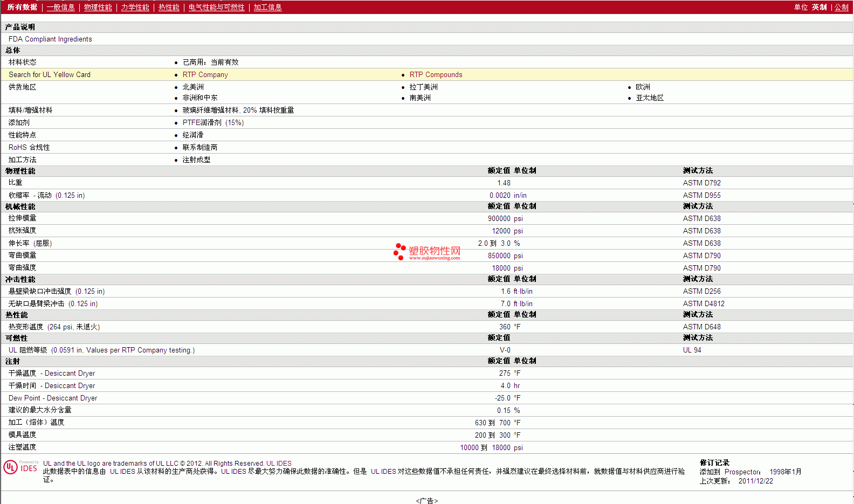Go to the 力学性能 tab
854x504 pixels.
[x=135, y=7]
